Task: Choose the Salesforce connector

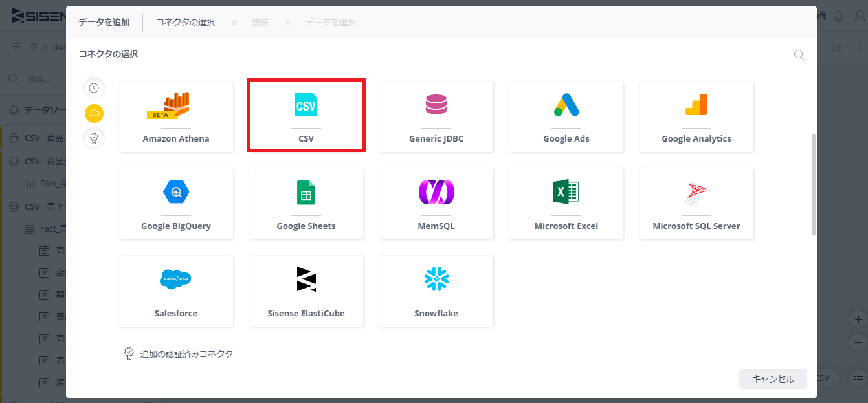Action: coord(176,291)
